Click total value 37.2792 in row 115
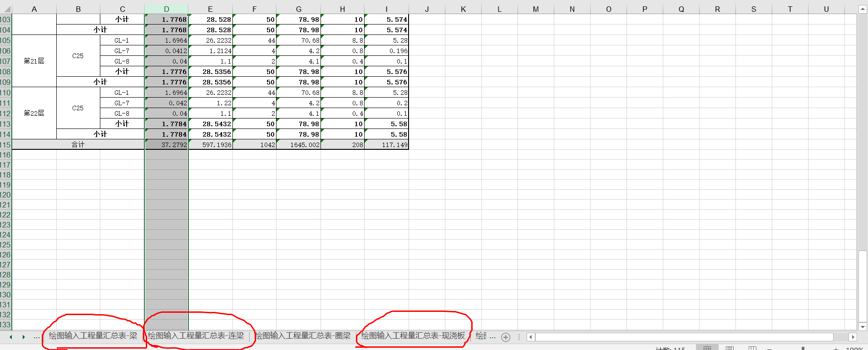 166,145
